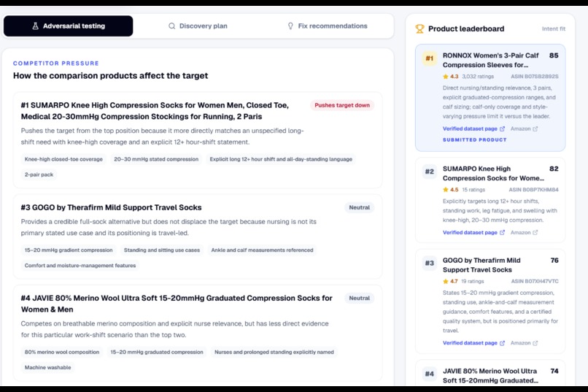Image resolution: width=588 pixels, height=392 pixels.
Task: Click the Comfort and moisture-management features tag
Action: (x=80, y=266)
